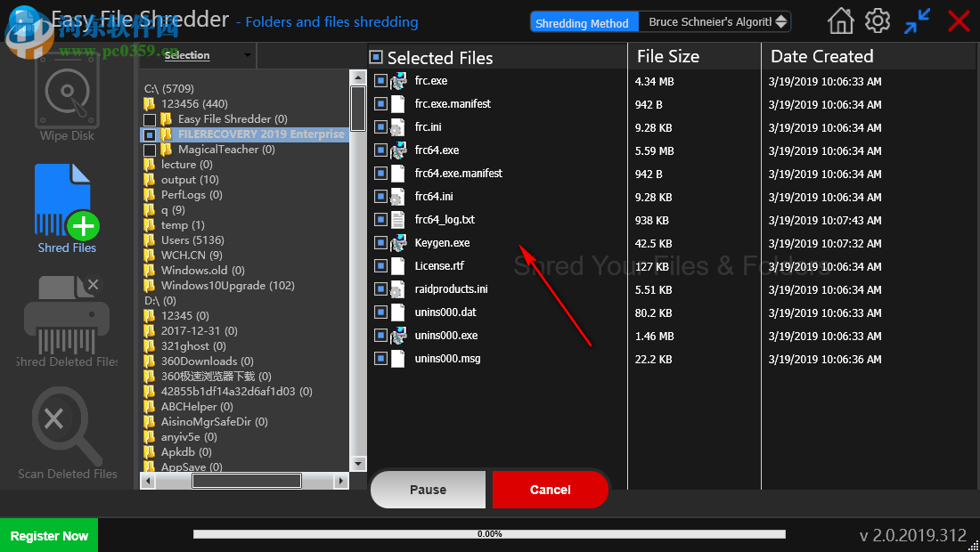This screenshot has width=980, height=552.
Task: Uncheck the frc.exe file
Action: click(379, 80)
